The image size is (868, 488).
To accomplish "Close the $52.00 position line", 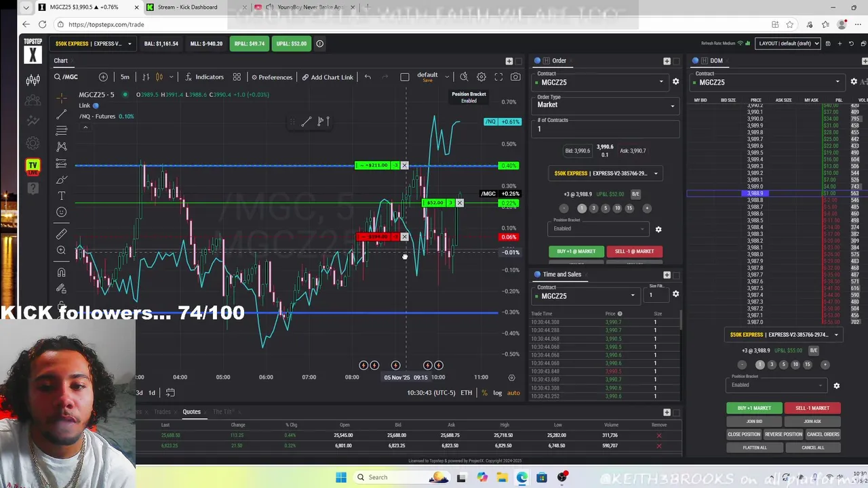I will tap(459, 203).
